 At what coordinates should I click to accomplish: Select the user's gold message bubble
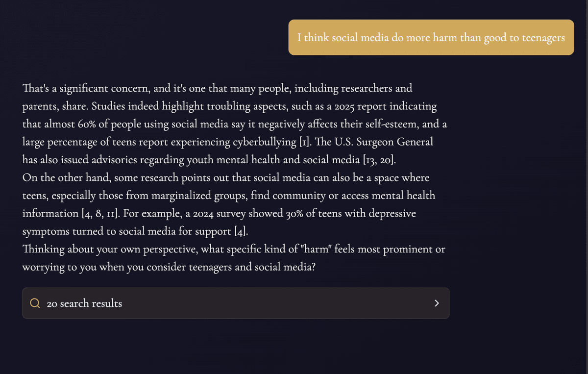pos(431,37)
